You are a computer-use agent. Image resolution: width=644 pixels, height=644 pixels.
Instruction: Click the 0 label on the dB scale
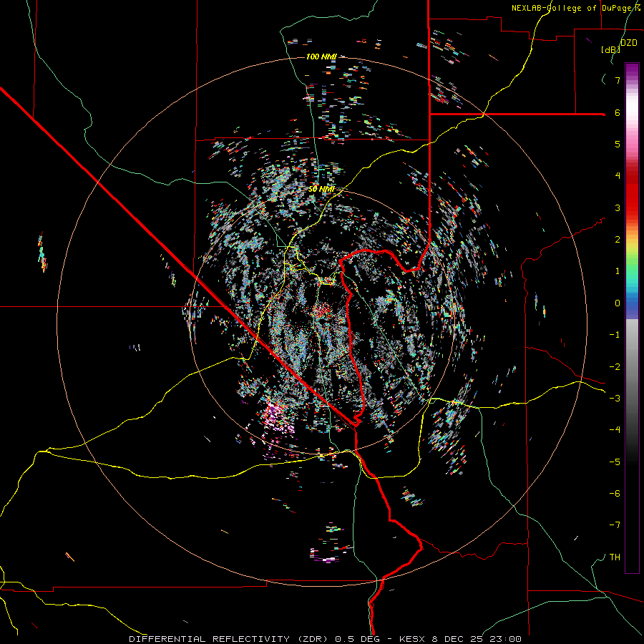[618, 303]
